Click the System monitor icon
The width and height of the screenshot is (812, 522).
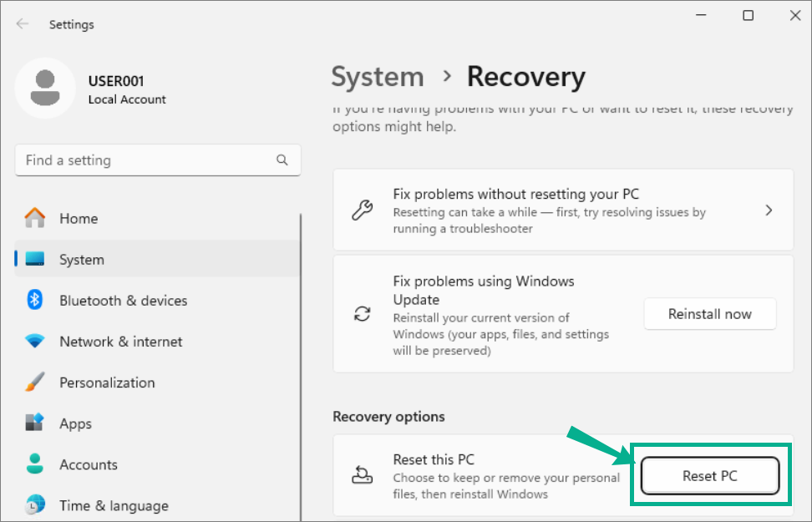pyautogui.click(x=35, y=259)
